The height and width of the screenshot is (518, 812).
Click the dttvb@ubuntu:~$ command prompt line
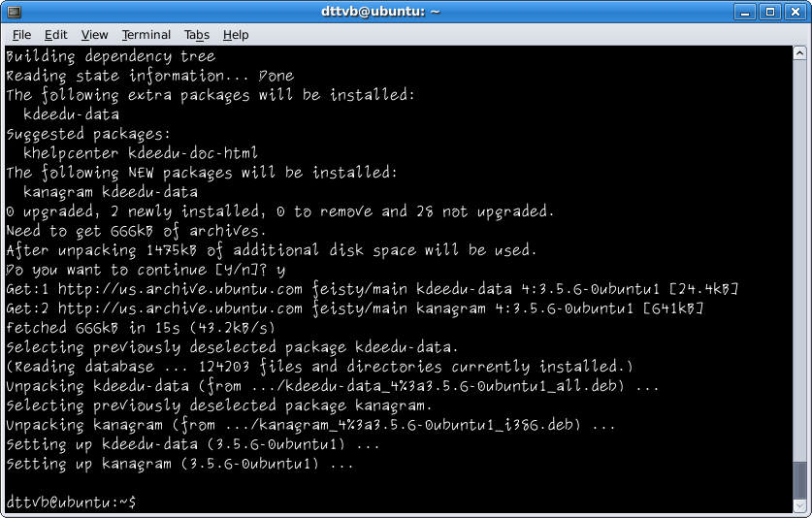point(72,502)
